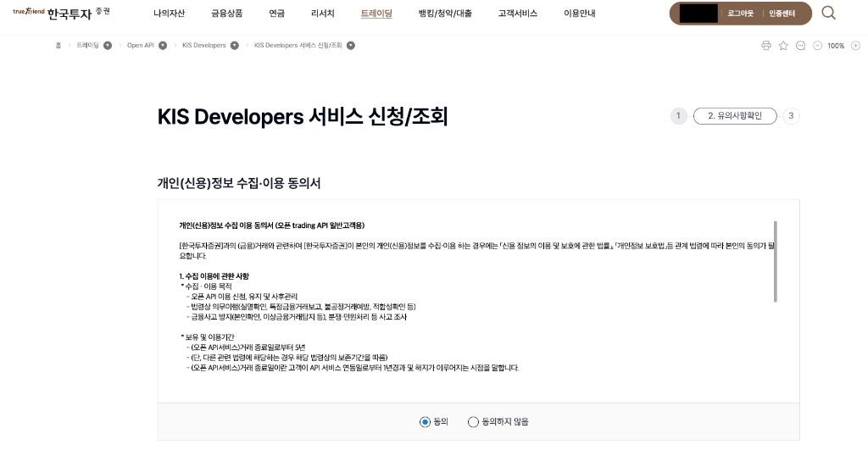Select step 1 indicator circle

pos(678,115)
